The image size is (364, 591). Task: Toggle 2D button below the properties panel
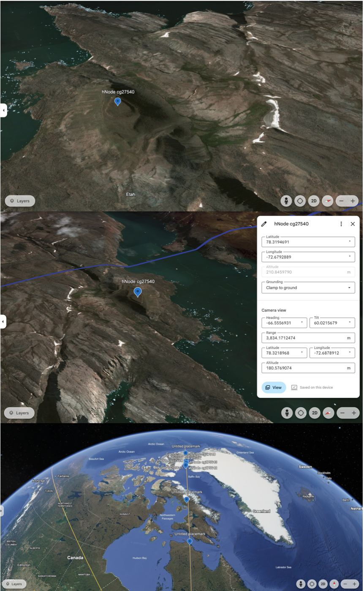coord(315,413)
